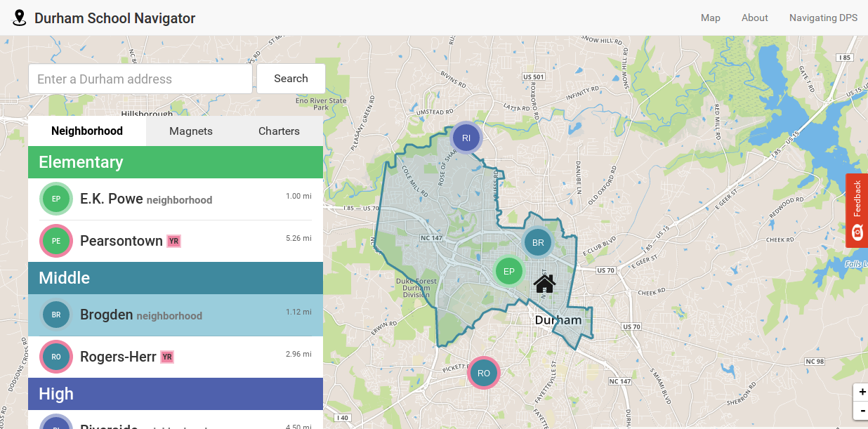The height and width of the screenshot is (429, 868).
Task: Click the YR badge next to Rogers-Herr
Action: [167, 357]
